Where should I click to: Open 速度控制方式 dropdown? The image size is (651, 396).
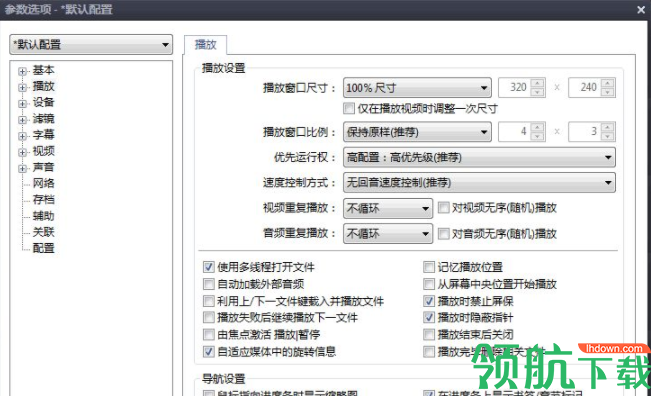click(479, 183)
